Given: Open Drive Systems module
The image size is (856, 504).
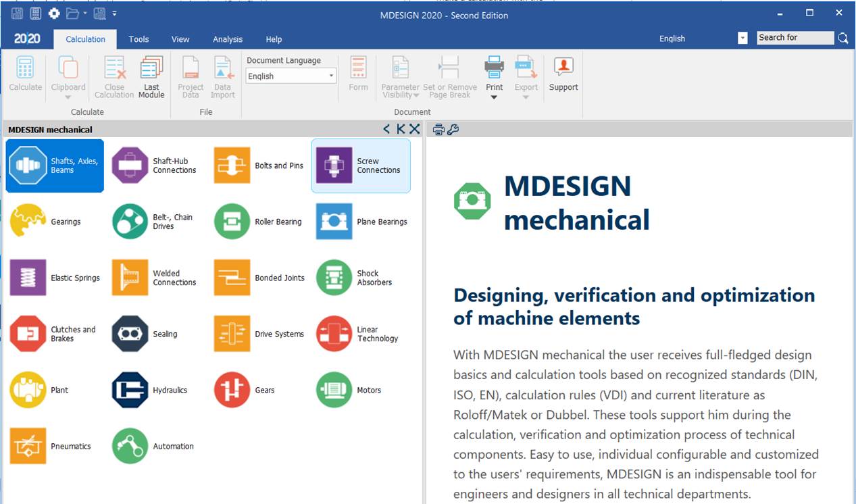Looking at the screenshot, I should point(259,334).
